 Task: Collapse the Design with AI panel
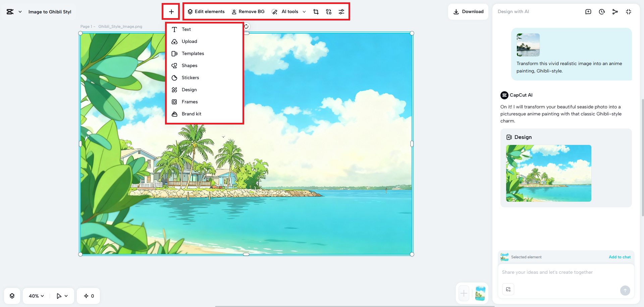(x=629, y=12)
